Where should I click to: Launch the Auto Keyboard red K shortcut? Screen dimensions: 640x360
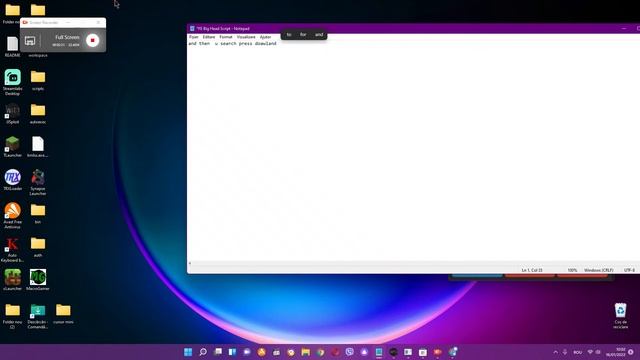click(x=12, y=249)
